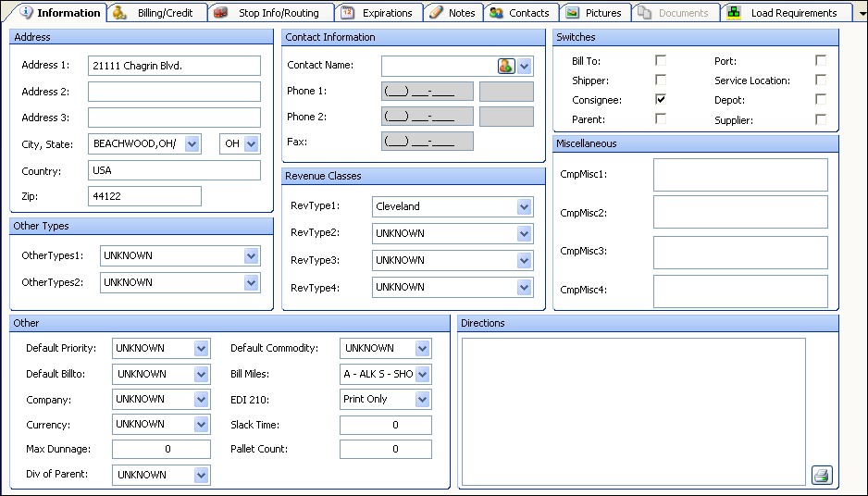The height and width of the screenshot is (496, 868).
Task: Click the printer icon in Directions panel
Action: point(821,476)
